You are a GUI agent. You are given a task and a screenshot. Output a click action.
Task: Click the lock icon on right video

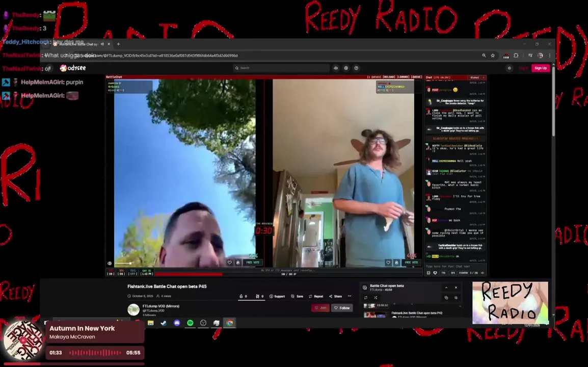(x=396, y=263)
